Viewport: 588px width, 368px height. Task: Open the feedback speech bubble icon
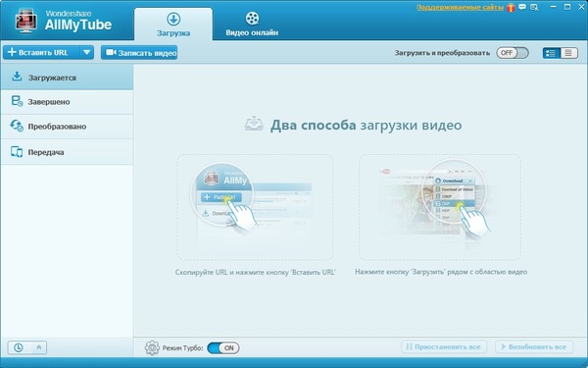522,8
